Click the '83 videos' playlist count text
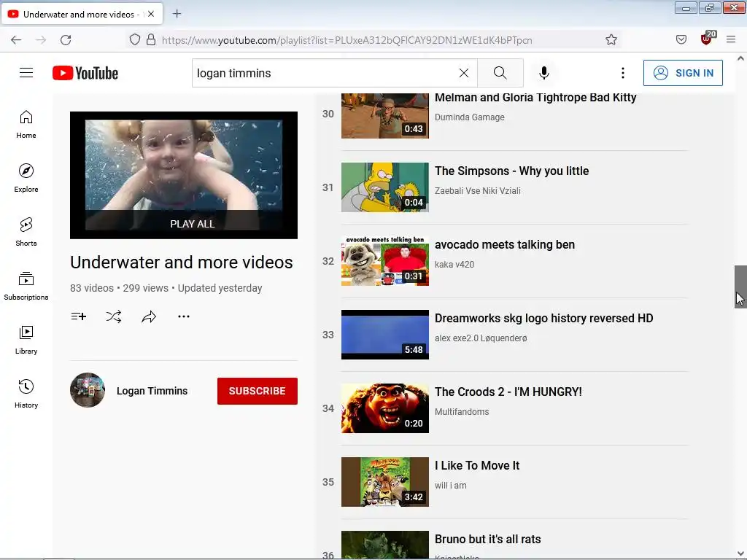 tap(92, 288)
